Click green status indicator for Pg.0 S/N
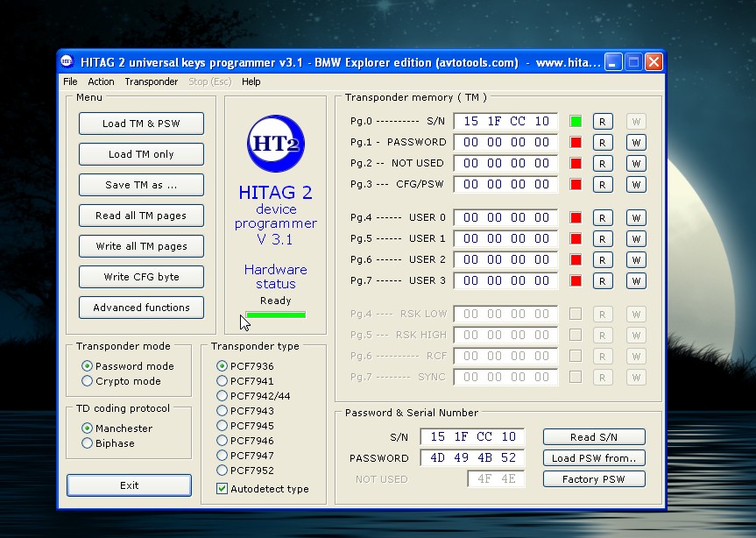Image resolution: width=756 pixels, height=538 pixels. [x=576, y=122]
